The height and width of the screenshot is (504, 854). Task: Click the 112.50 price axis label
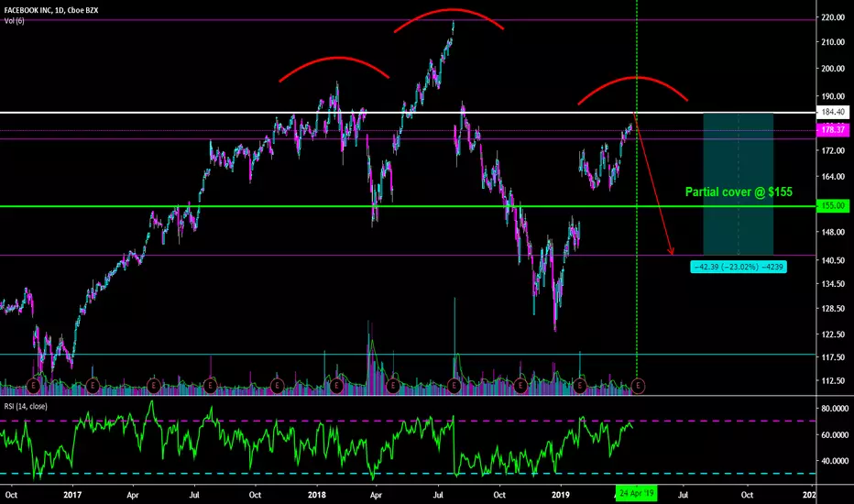pyautogui.click(x=833, y=381)
